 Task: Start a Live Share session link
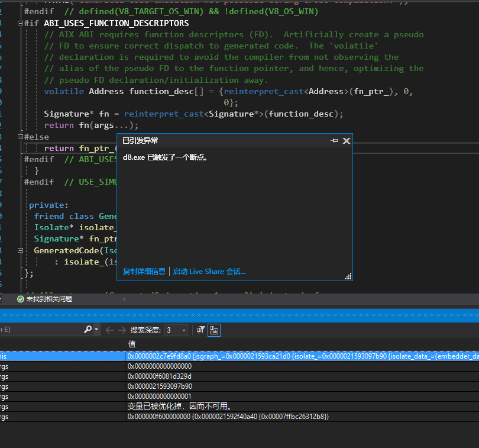(209, 272)
